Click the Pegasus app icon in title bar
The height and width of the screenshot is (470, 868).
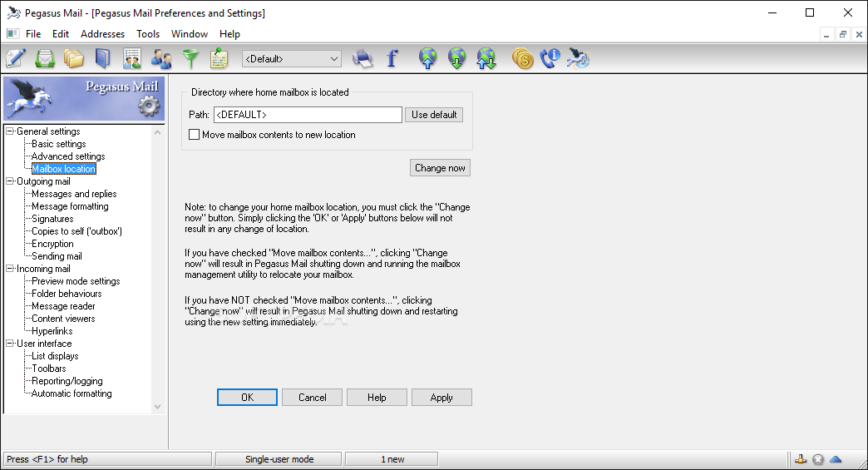tap(14, 12)
